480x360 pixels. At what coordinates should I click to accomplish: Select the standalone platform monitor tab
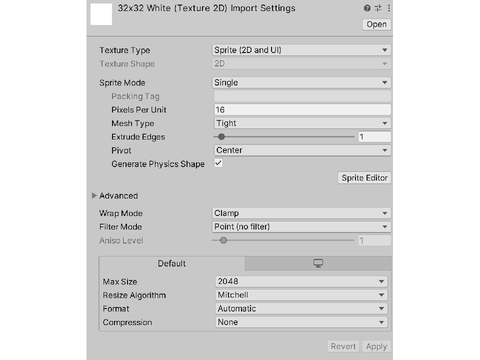(318, 263)
